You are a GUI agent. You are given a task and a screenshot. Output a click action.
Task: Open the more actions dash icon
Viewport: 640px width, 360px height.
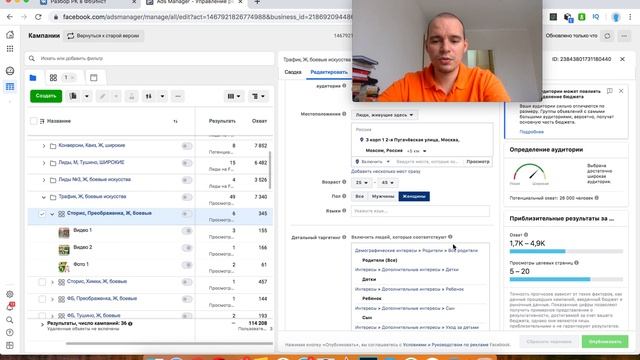(x=178, y=96)
